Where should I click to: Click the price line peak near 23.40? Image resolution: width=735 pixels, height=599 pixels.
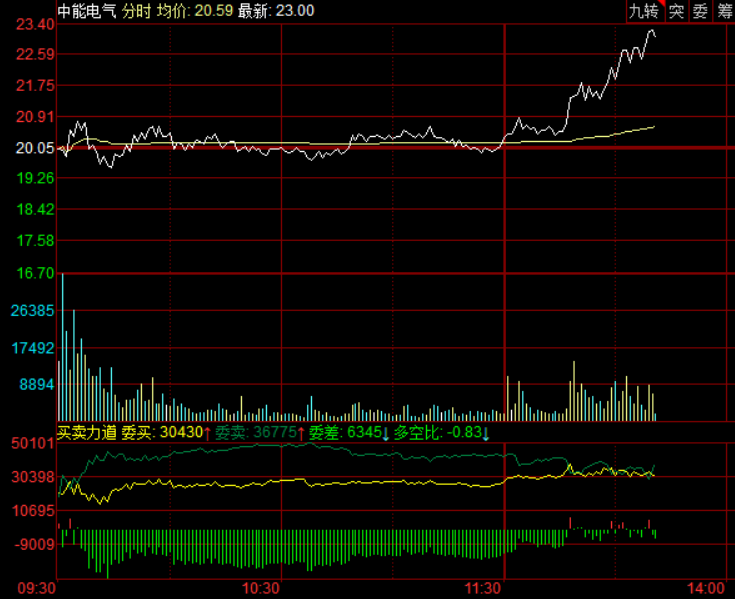click(651, 31)
